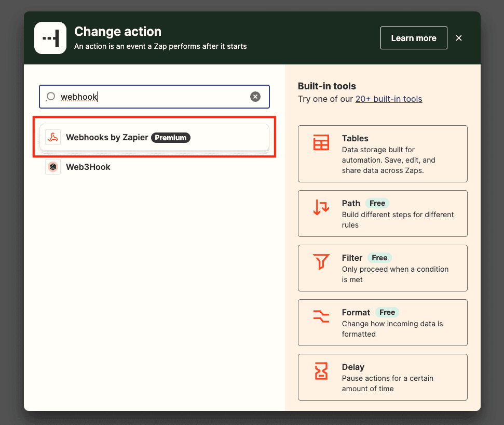
Task: Click the Tables grid icon
Action: [321, 142]
